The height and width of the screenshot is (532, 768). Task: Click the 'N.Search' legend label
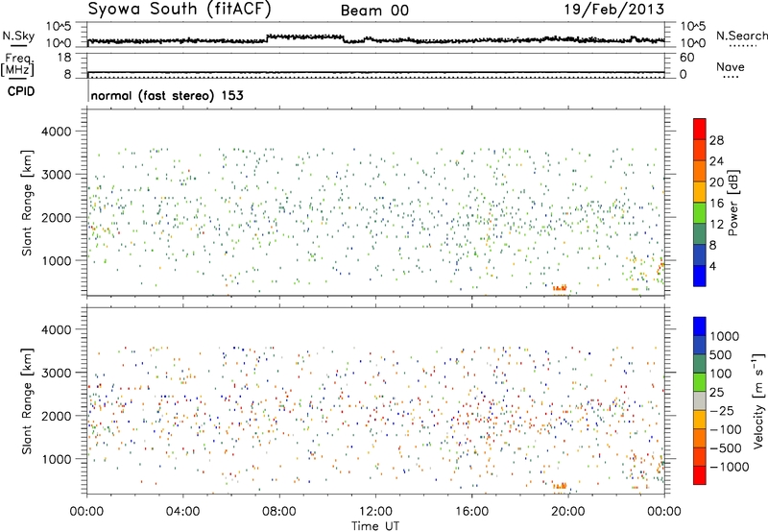tap(741, 36)
